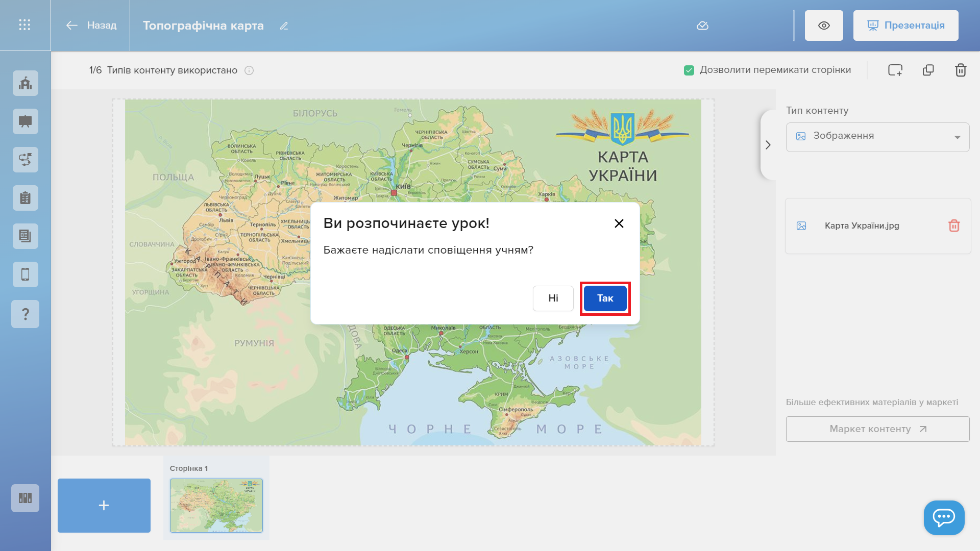The image size is (980, 551).
Task: Collapse the right panel with chevron arrow
Action: pyautogui.click(x=768, y=145)
